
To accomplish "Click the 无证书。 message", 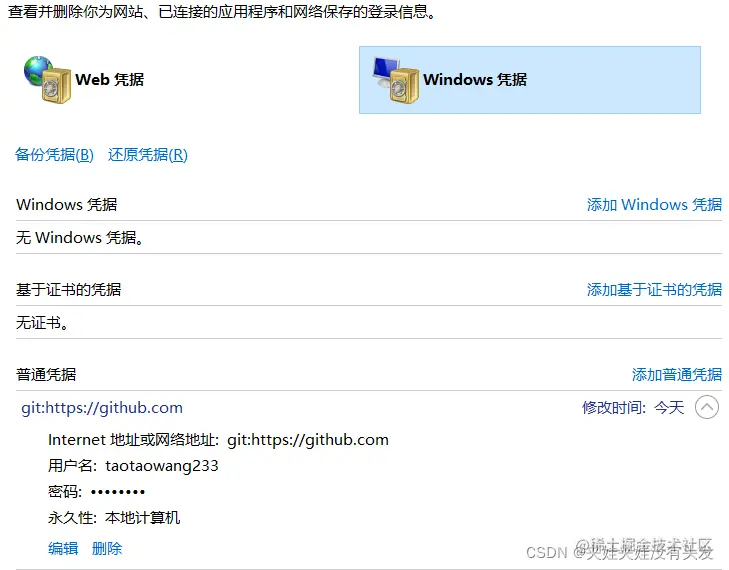I will pos(42,322).
